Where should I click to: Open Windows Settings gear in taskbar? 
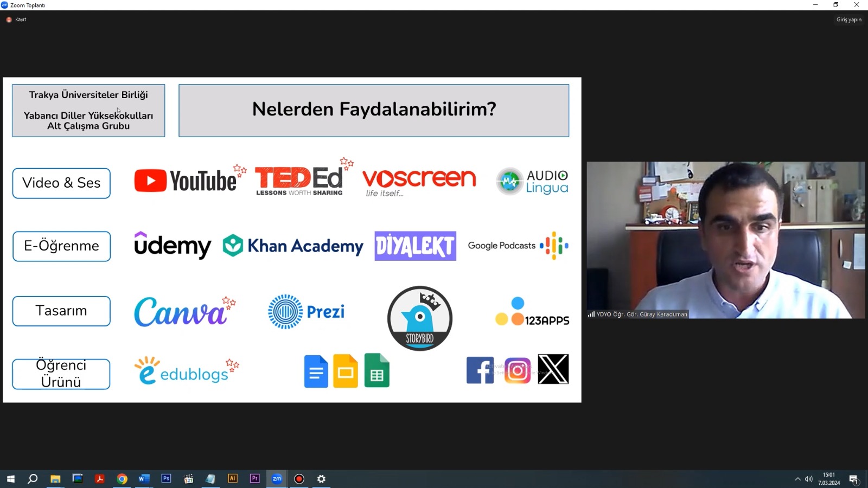[x=321, y=479]
